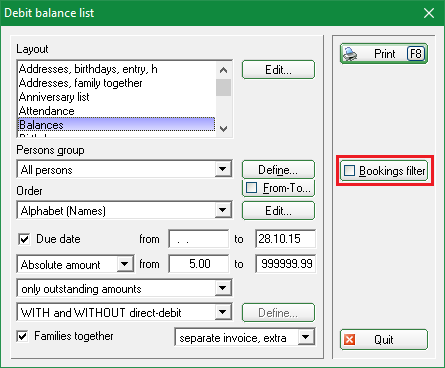The width and height of the screenshot is (445, 368).
Task: Click Edit button next to Layout list
Action: point(278,70)
